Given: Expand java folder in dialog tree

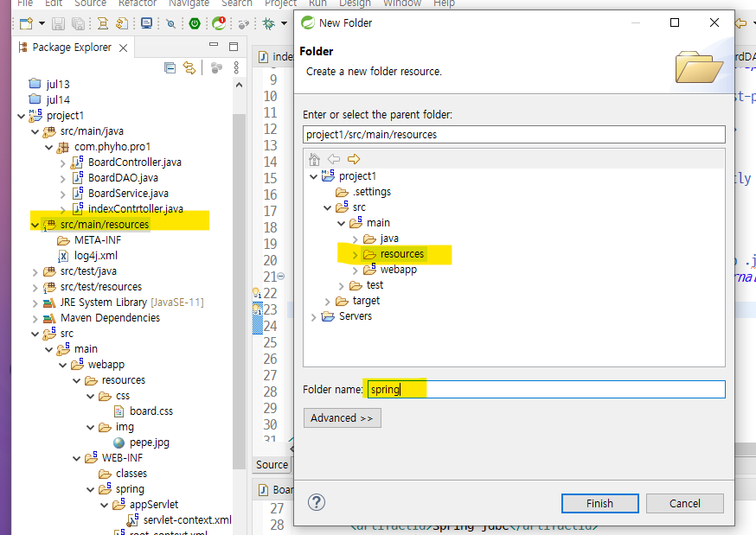Looking at the screenshot, I should 356,239.
